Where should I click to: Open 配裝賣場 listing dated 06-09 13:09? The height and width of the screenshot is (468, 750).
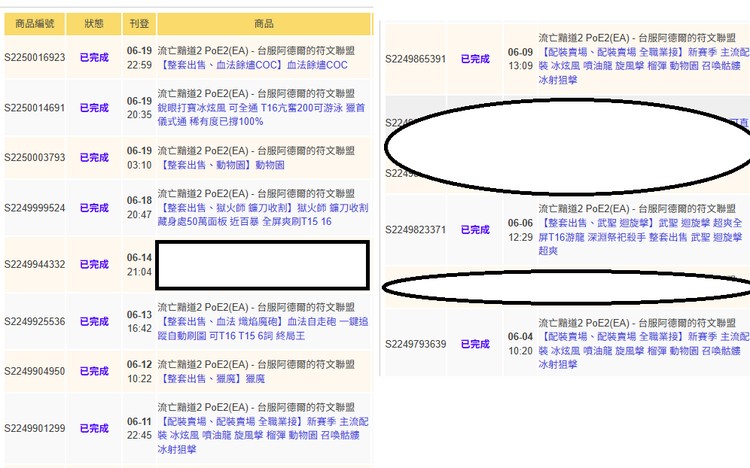(644, 66)
